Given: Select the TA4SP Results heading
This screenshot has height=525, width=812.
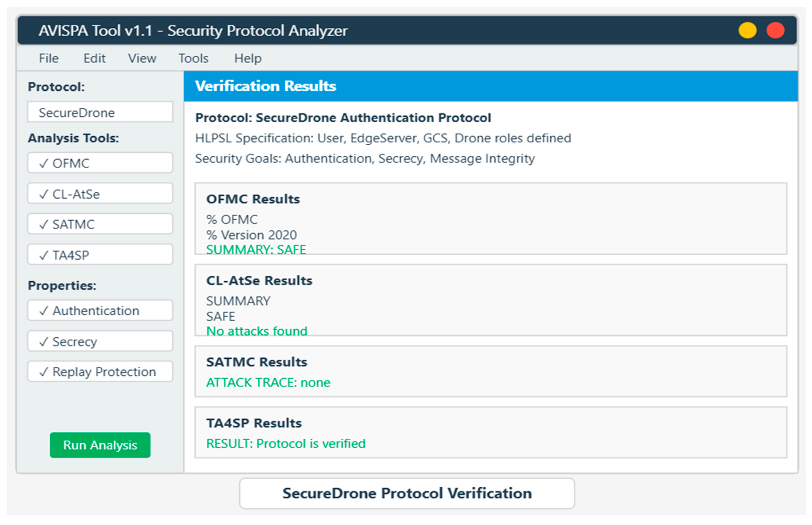Looking at the screenshot, I should tap(254, 423).
